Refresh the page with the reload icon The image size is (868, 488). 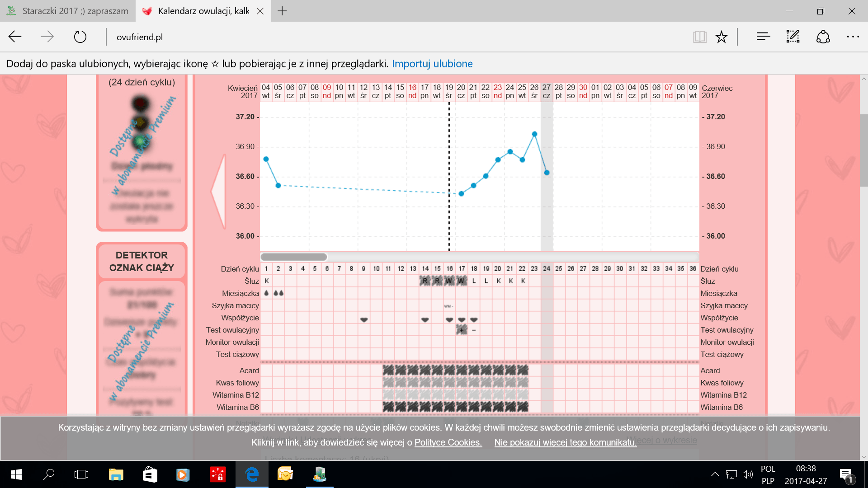pos(80,37)
